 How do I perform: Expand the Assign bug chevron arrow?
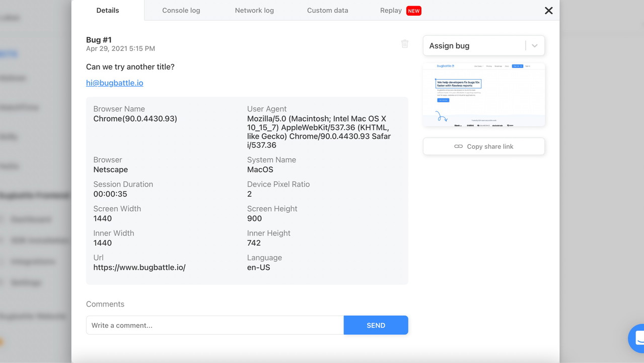(535, 46)
